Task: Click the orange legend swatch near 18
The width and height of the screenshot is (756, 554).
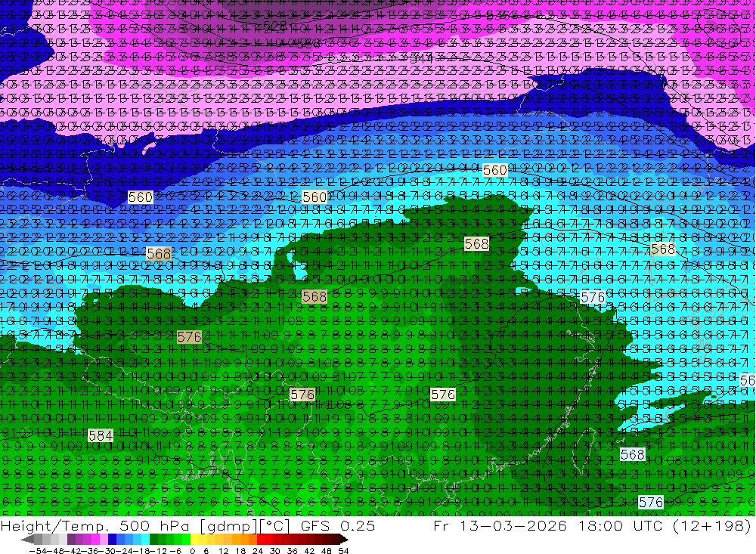Action: 244,539
